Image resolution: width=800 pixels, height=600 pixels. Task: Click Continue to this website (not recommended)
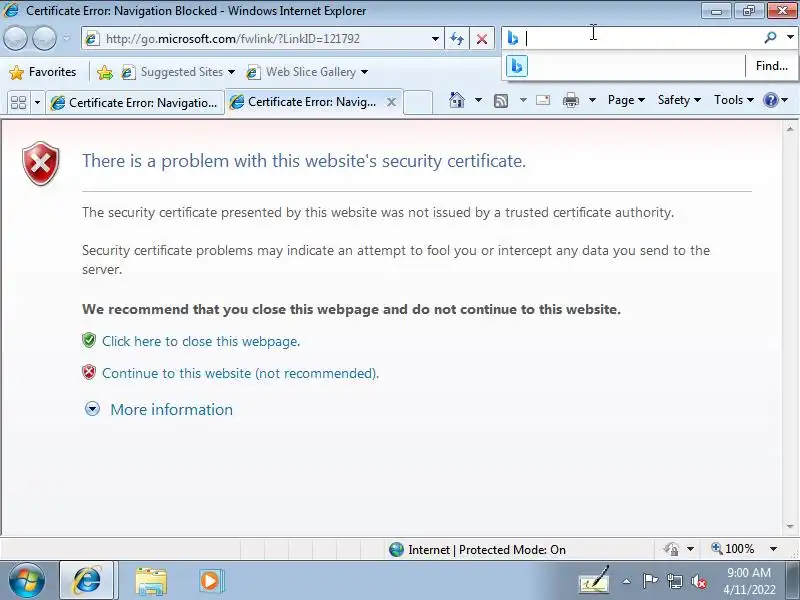coord(240,373)
